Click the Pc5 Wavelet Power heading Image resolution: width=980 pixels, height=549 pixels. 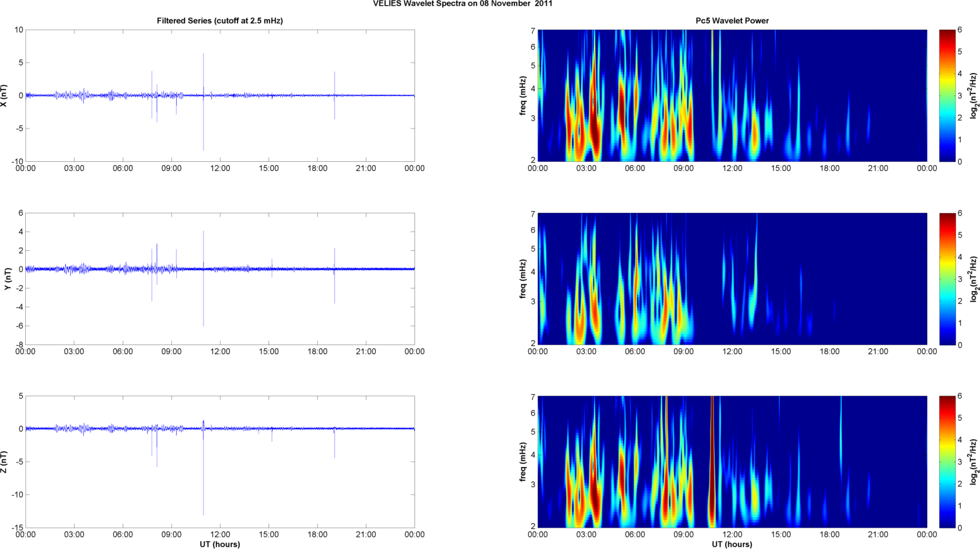[x=731, y=21]
